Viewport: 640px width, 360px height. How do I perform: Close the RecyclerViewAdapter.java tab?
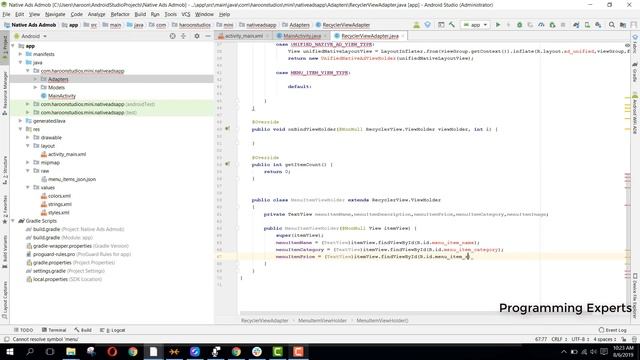tap(403, 36)
